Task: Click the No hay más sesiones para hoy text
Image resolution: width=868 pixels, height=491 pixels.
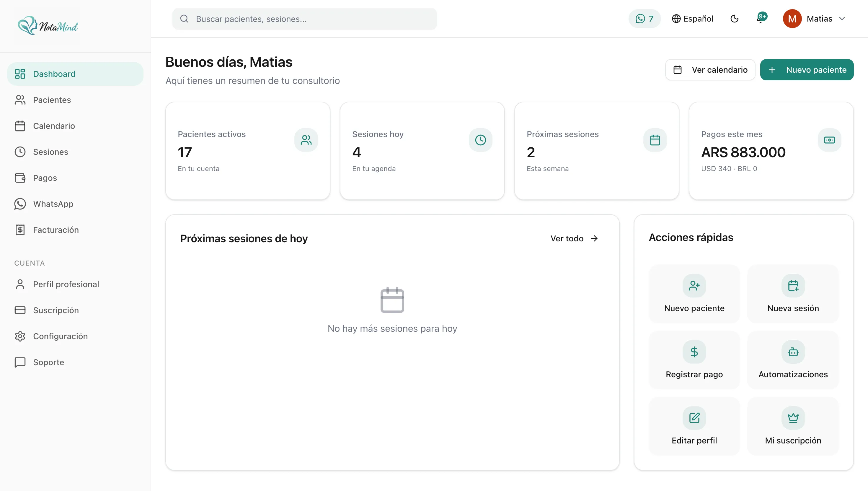Action: [392, 329]
